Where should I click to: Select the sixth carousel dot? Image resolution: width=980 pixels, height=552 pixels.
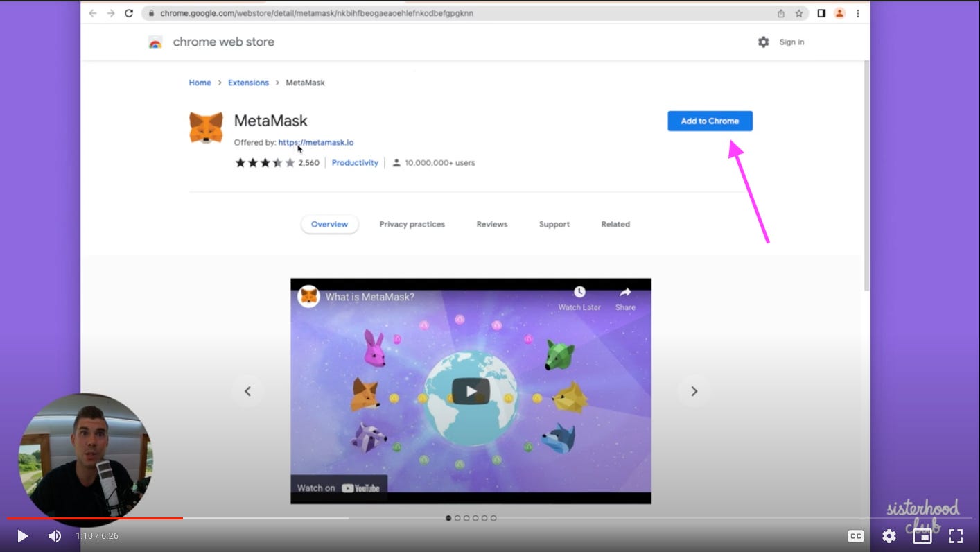pos(493,518)
